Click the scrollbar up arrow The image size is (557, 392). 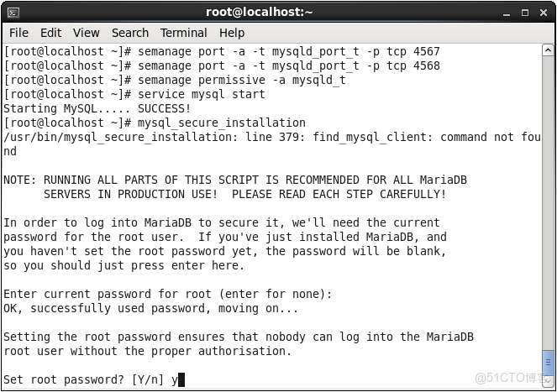[548, 50]
